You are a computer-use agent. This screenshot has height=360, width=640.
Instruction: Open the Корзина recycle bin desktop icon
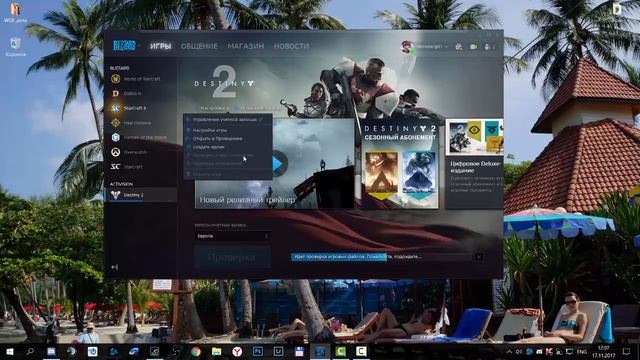coord(16,47)
